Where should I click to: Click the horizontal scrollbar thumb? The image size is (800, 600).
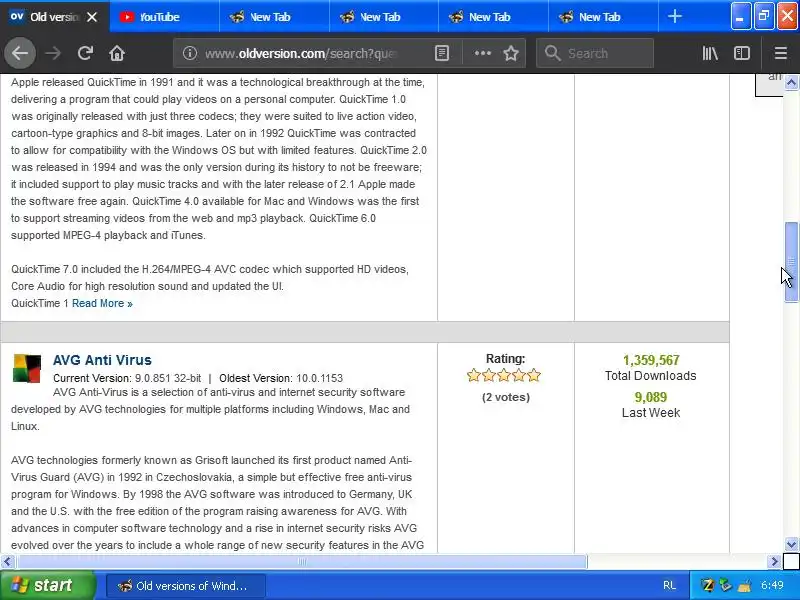(302, 562)
